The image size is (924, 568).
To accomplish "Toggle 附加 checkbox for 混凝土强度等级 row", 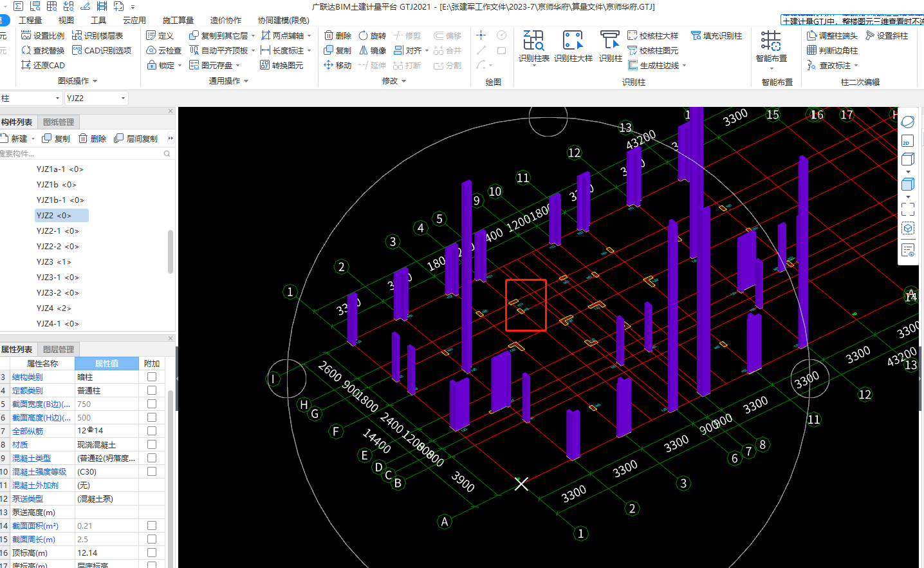I will point(152,471).
